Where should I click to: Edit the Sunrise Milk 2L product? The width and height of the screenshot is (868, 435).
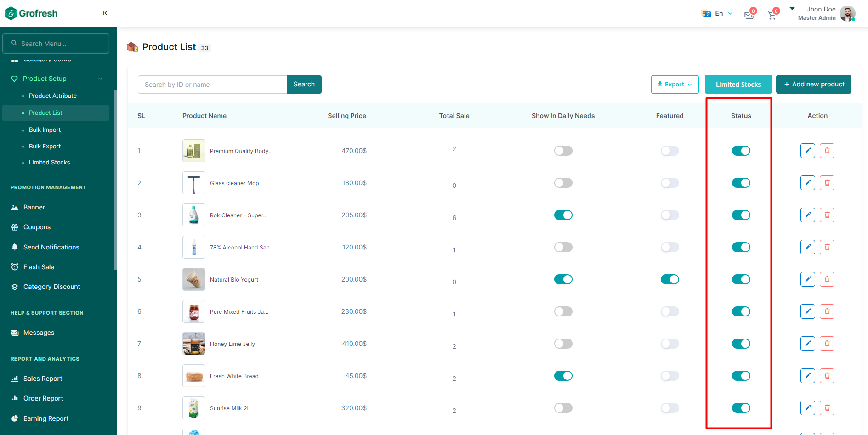coord(808,408)
